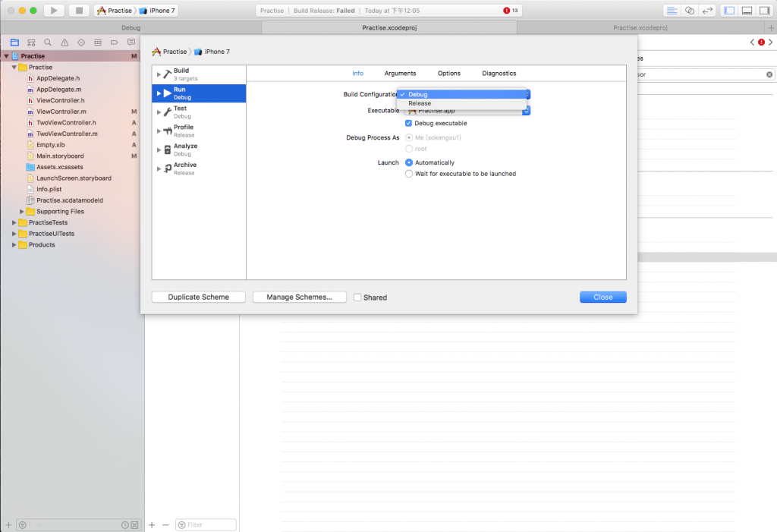Image resolution: width=777 pixels, height=532 pixels.
Task: Expand the Products folder
Action: [x=14, y=245]
